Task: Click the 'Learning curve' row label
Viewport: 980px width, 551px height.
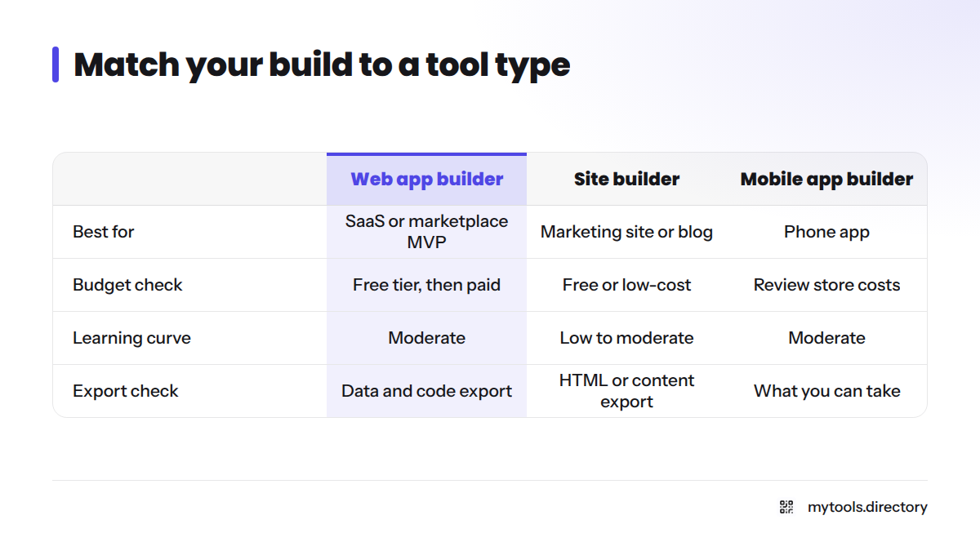Action: coord(131,338)
